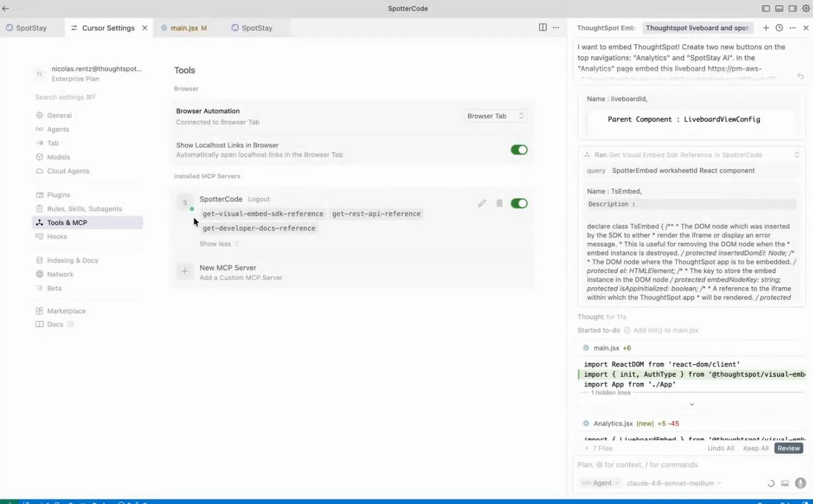The width and height of the screenshot is (813, 504).
Task: Click the edit pencil icon for SpotterCode
Action: 482,204
